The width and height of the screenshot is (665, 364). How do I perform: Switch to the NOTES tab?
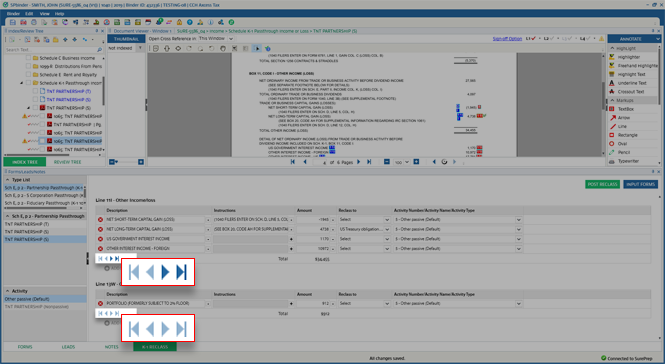112,347
